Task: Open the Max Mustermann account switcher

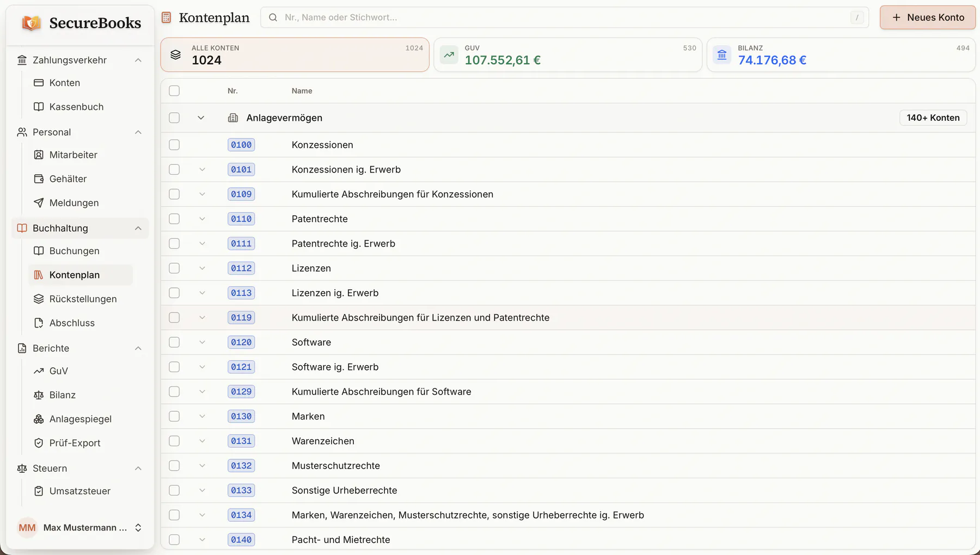Action: coord(80,528)
